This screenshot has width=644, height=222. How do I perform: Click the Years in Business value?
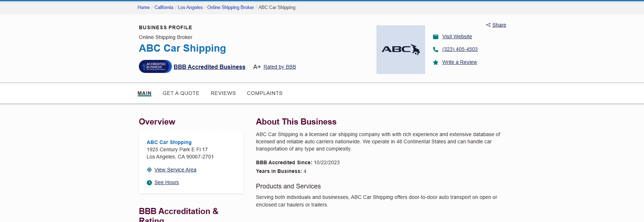point(305,171)
